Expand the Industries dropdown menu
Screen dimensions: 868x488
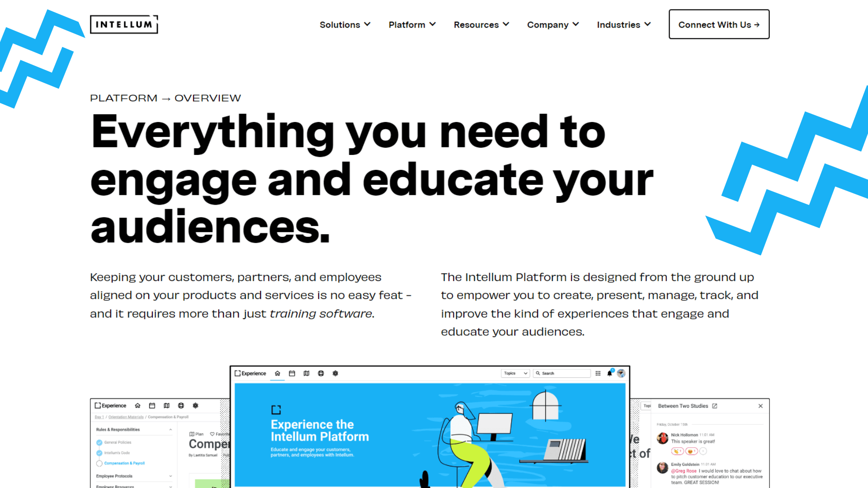(x=625, y=24)
